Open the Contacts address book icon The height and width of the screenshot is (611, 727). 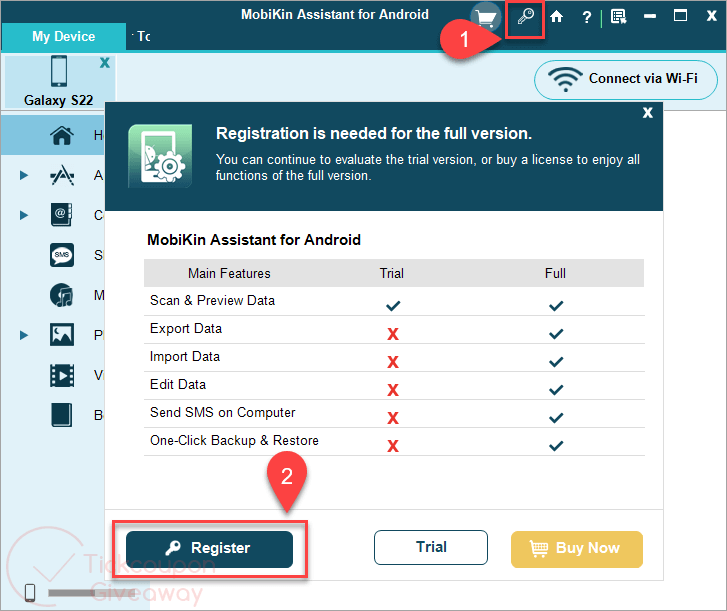pos(62,215)
